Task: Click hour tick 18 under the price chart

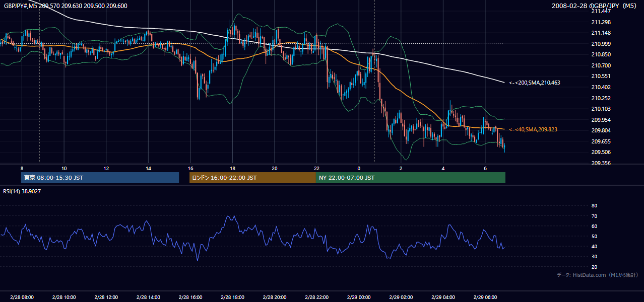Action: pyautogui.click(x=232, y=168)
